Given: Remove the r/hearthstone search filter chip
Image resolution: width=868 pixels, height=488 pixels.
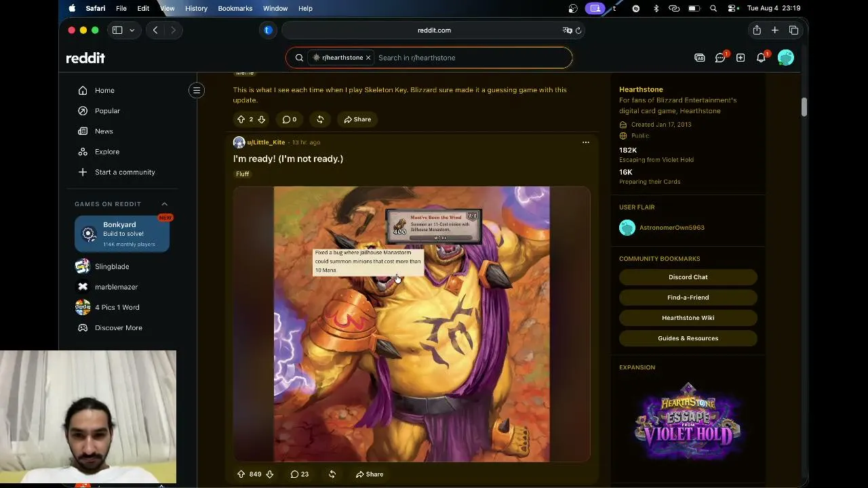Looking at the screenshot, I should (368, 58).
